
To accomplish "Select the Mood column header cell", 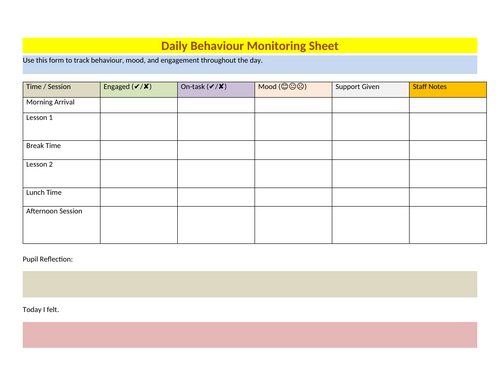I will point(293,90).
